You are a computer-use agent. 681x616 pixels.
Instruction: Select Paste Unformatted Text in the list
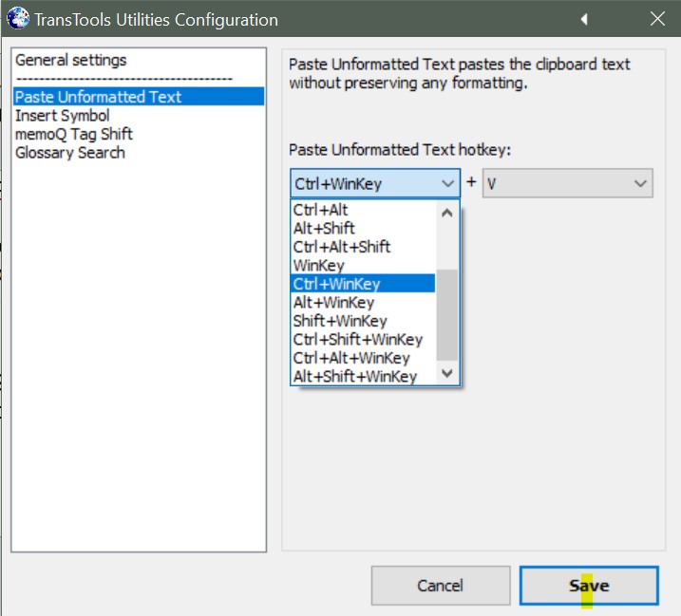pyautogui.click(x=99, y=97)
